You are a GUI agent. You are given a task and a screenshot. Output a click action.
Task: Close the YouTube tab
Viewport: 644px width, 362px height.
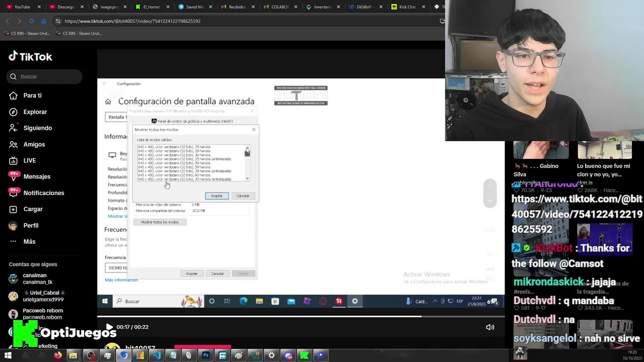click(x=39, y=7)
